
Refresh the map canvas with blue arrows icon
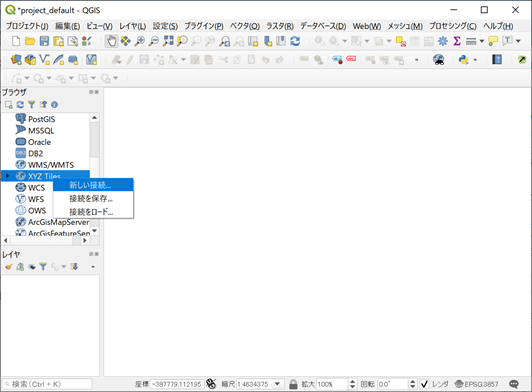[295, 41]
